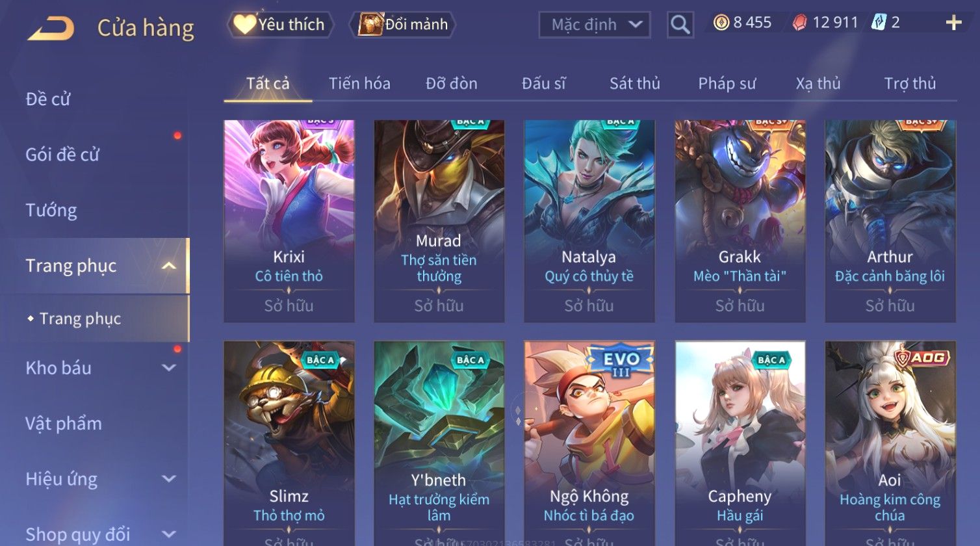This screenshot has width=980, height=546.
Task: Tap the gold coin balance icon
Action: coord(721,23)
